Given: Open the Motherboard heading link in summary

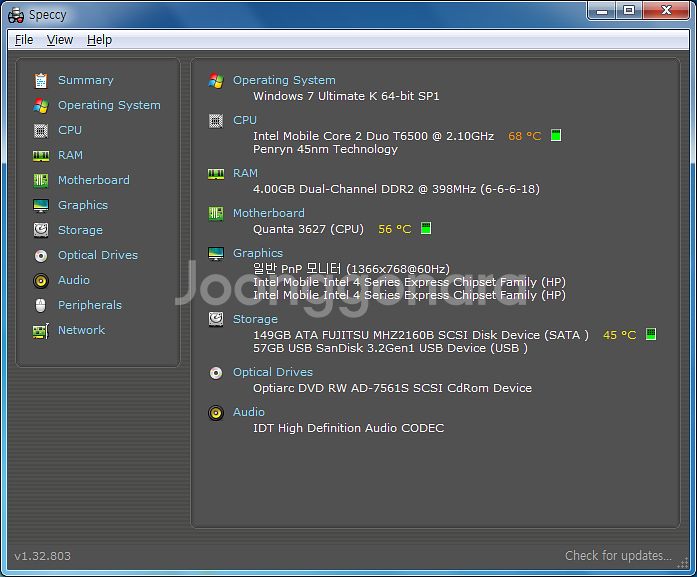Looking at the screenshot, I should point(269,213).
